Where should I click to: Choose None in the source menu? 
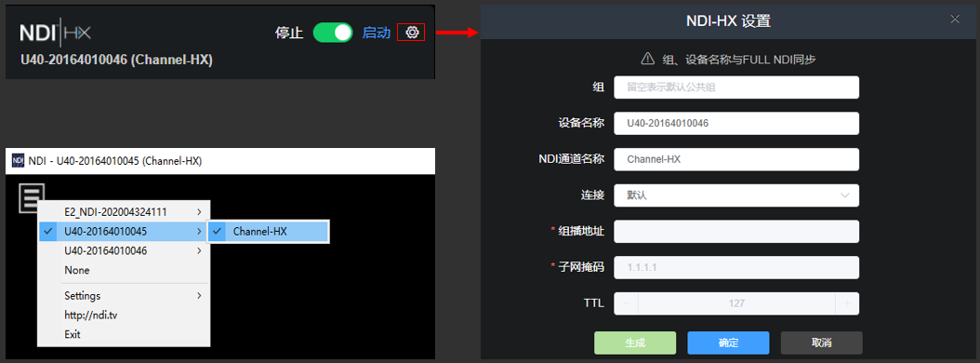pyautogui.click(x=77, y=270)
